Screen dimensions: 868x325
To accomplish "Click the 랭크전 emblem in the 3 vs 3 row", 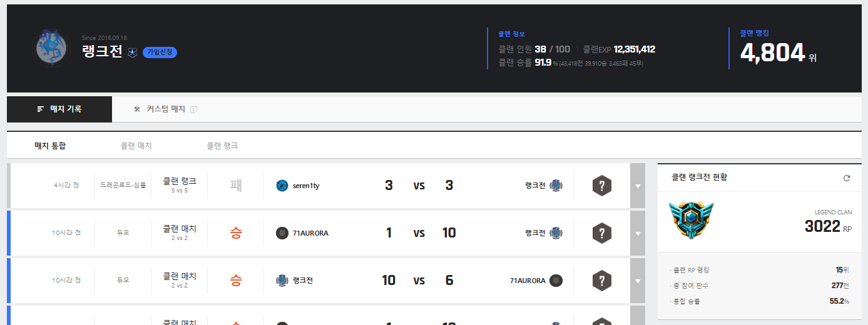I will (x=556, y=186).
